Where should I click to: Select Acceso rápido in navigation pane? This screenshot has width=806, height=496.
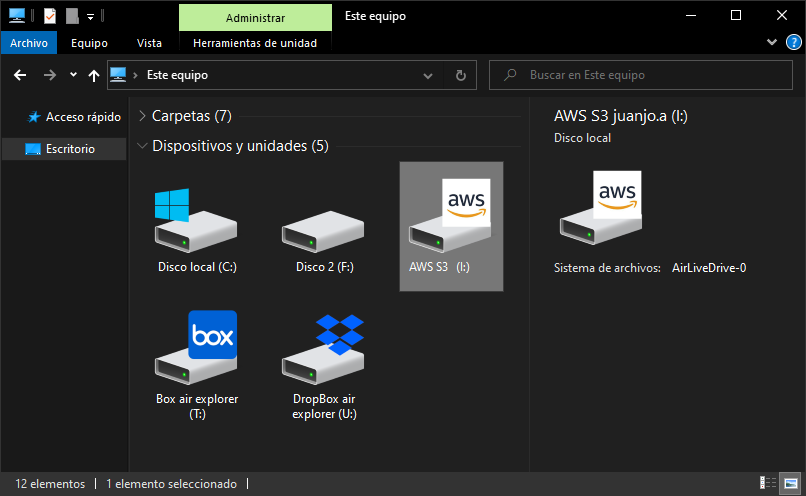pyautogui.click(x=75, y=117)
